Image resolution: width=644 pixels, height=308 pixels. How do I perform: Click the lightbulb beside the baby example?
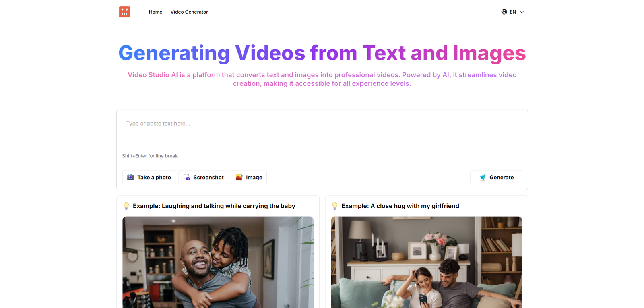[126, 206]
